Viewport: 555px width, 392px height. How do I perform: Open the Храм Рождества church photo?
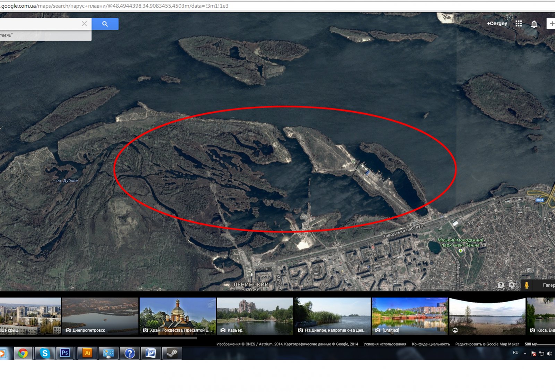(x=178, y=316)
